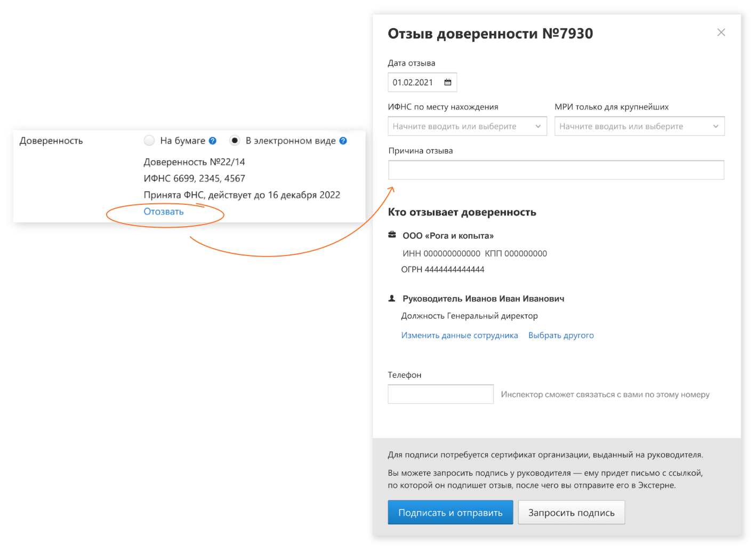
Task: Click the ИНН 000000000000 text
Action: click(441, 254)
